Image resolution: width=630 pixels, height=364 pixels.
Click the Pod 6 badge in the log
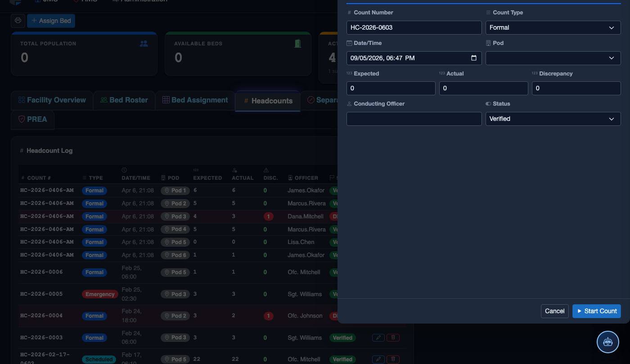point(175,255)
